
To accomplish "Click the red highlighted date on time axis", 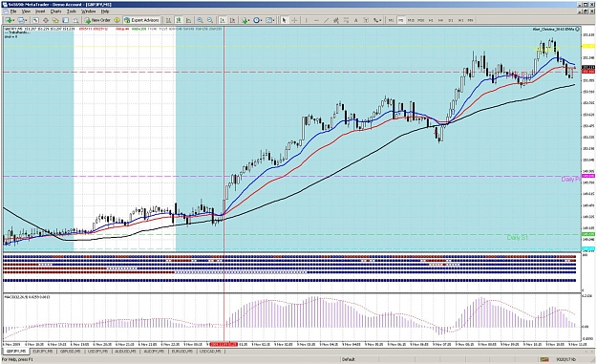I will click(224, 344).
